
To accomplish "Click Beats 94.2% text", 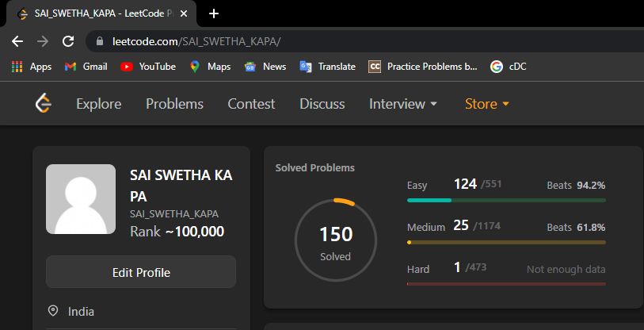I will (576, 185).
